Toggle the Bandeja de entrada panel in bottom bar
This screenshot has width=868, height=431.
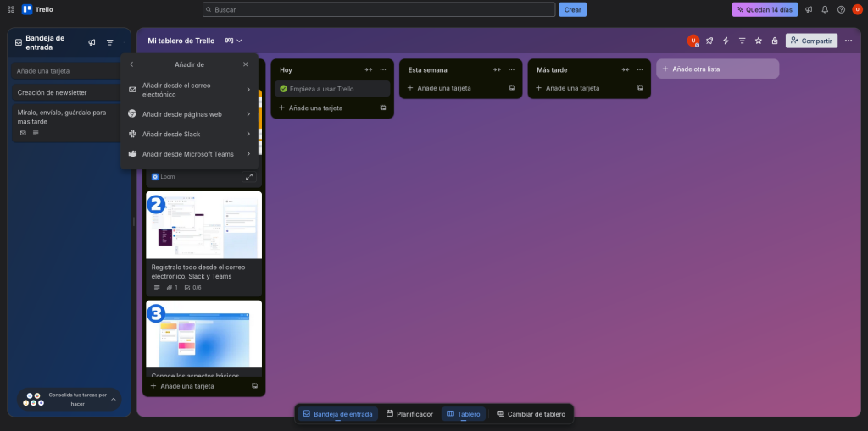pyautogui.click(x=337, y=414)
